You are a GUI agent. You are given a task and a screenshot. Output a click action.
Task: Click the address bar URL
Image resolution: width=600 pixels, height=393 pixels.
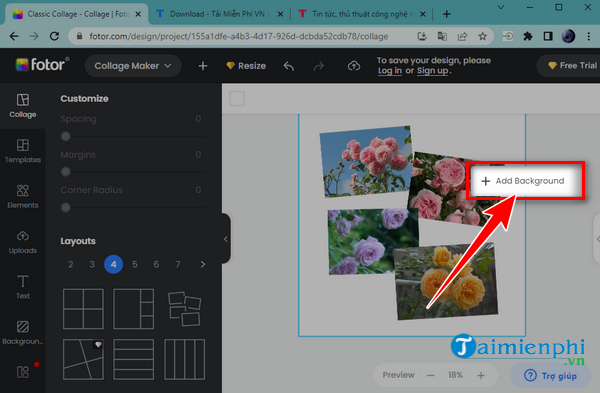(x=238, y=36)
